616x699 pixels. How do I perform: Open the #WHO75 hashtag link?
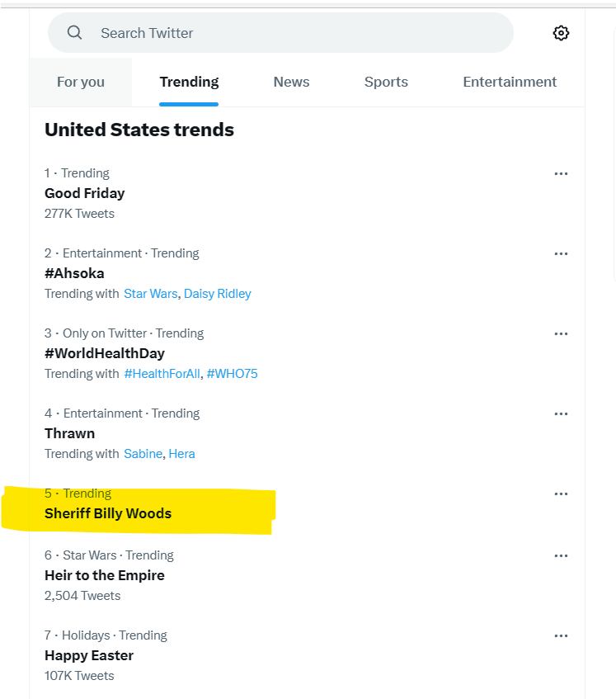(x=232, y=374)
